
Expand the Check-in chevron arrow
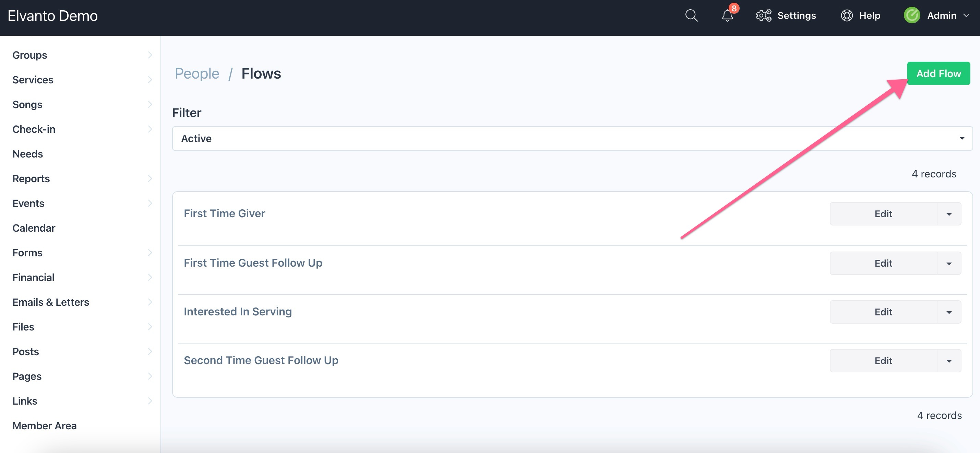[150, 129]
